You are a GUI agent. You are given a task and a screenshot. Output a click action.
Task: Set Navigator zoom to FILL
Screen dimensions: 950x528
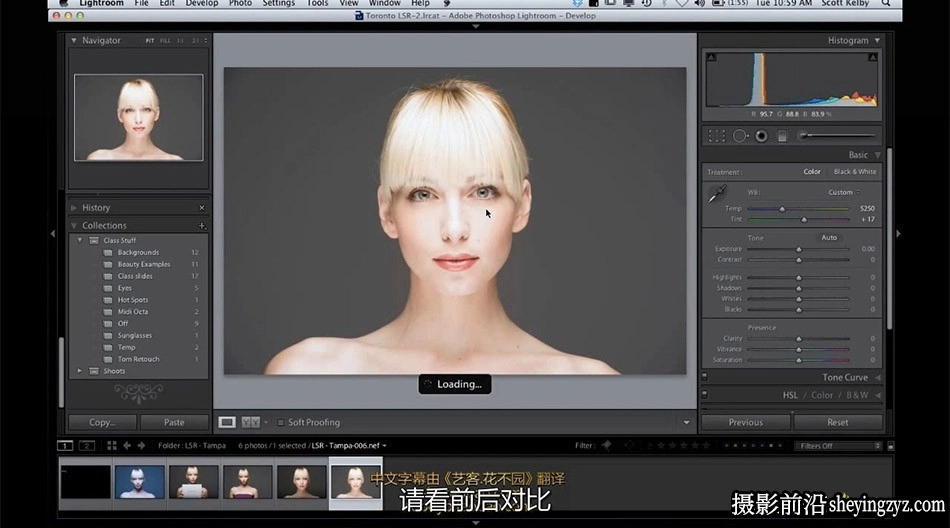pos(165,41)
